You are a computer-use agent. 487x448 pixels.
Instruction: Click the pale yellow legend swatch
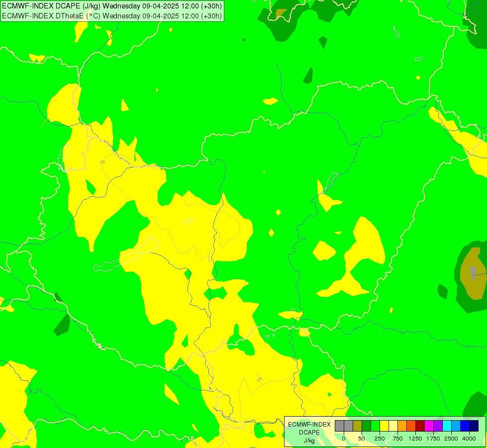click(x=393, y=426)
